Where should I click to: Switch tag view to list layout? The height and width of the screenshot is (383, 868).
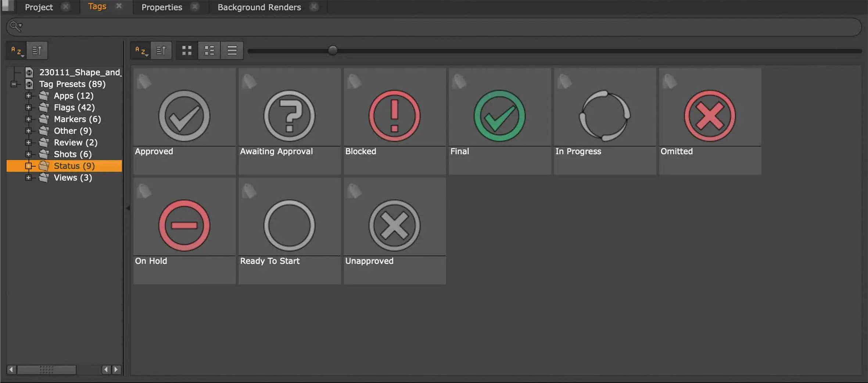coord(232,50)
